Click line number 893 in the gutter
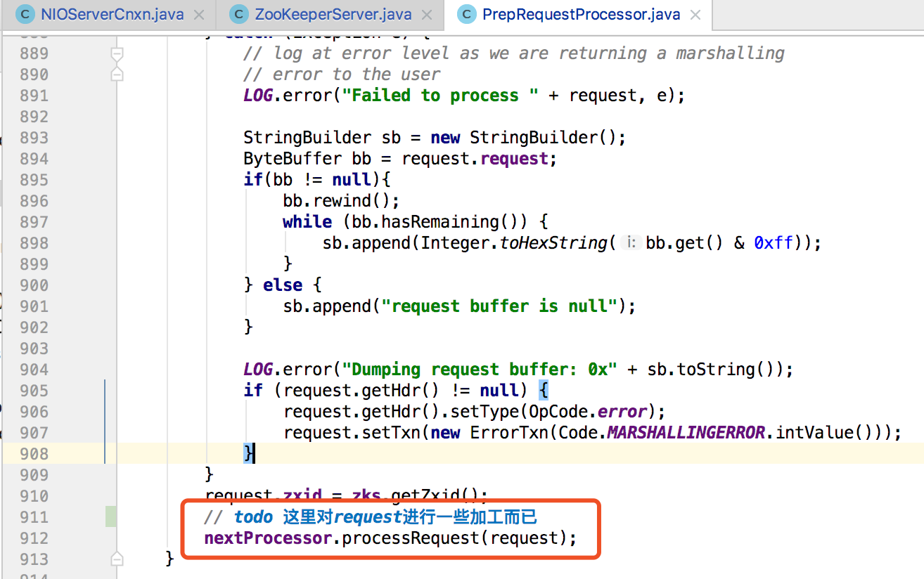 click(x=34, y=138)
